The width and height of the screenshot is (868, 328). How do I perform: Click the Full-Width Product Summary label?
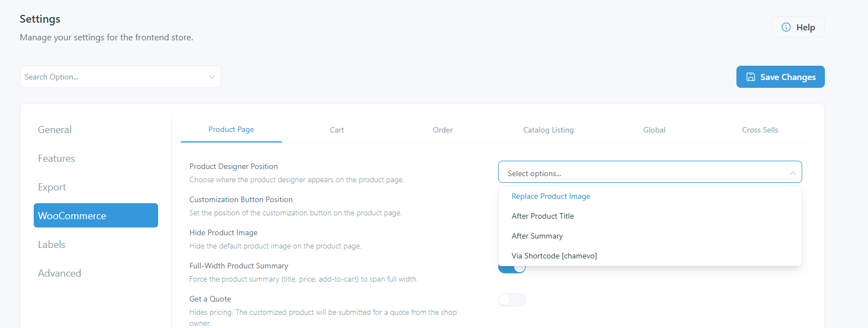[x=239, y=266]
